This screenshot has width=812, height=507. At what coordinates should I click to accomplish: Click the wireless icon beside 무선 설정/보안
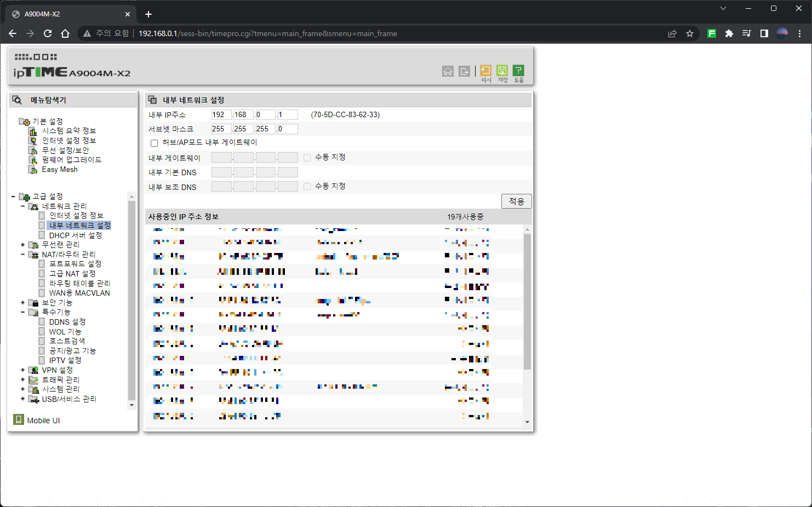(x=31, y=150)
